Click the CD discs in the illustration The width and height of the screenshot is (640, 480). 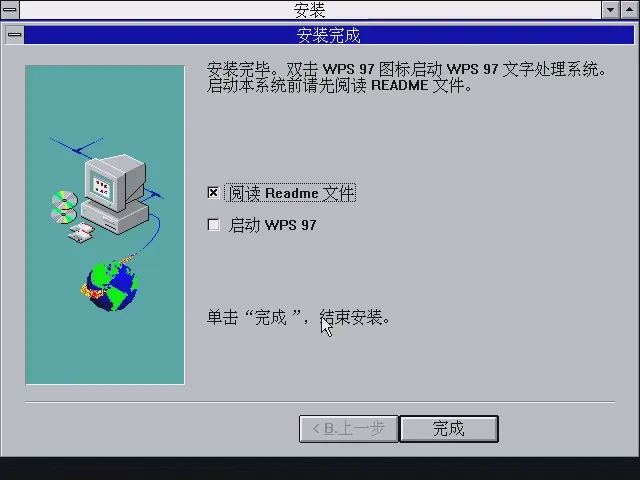click(64, 207)
